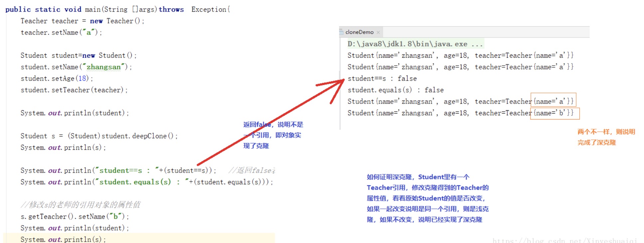Click the "zhangsan" string literal in code
644x243 pixels.
(103, 67)
